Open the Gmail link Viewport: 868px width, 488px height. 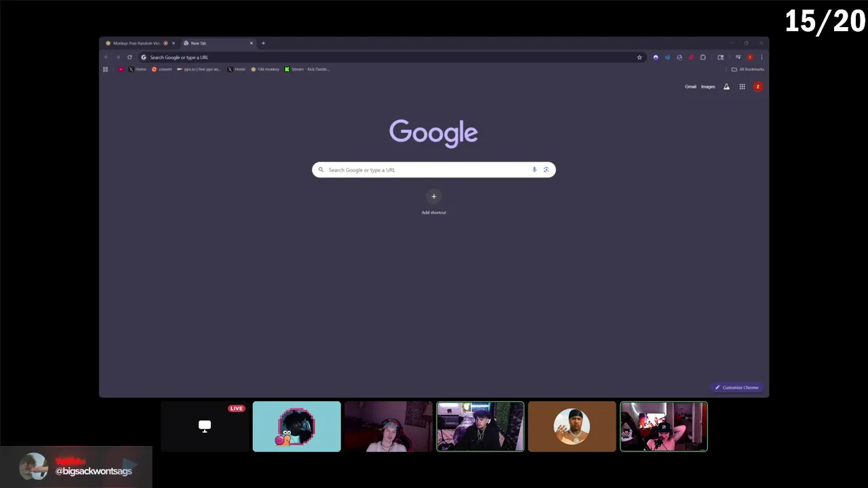[690, 87]
